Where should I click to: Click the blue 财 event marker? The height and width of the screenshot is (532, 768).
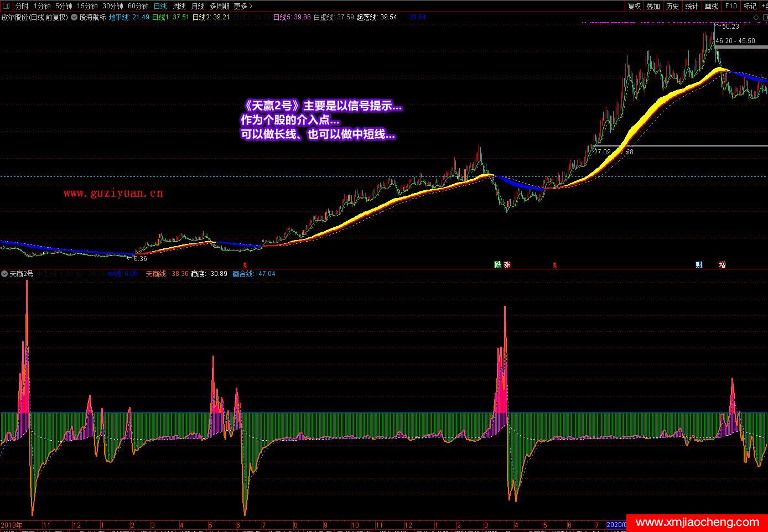(699, 265)
